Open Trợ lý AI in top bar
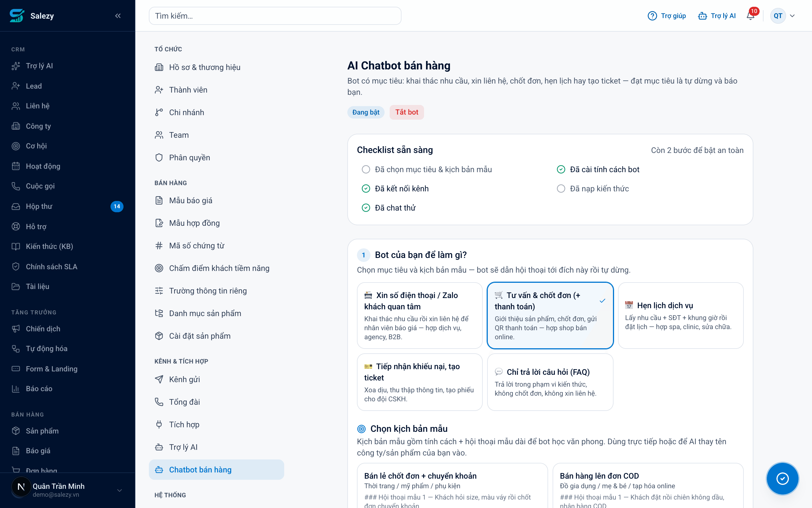The width and height of the screenshot is (812, 508). [x=717, y=16]
